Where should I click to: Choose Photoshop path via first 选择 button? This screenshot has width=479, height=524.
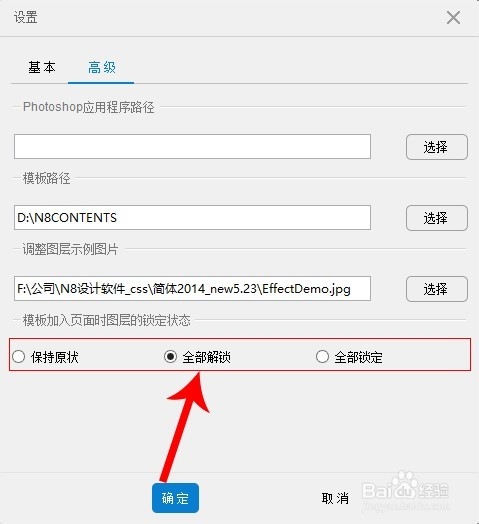[x=437, y=147]
